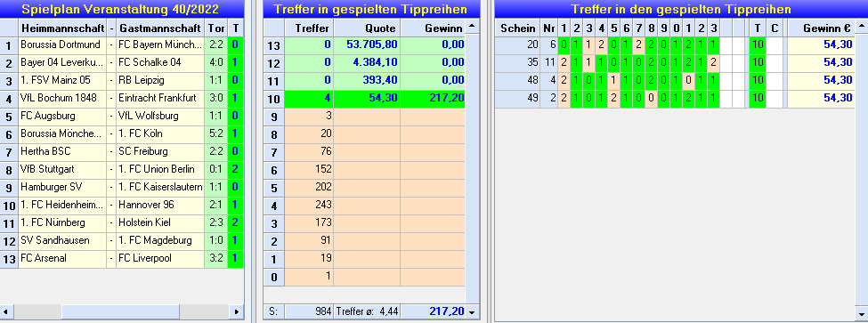
Task: Click the C column header in the Tippreihen table
Action: point(775,28)
